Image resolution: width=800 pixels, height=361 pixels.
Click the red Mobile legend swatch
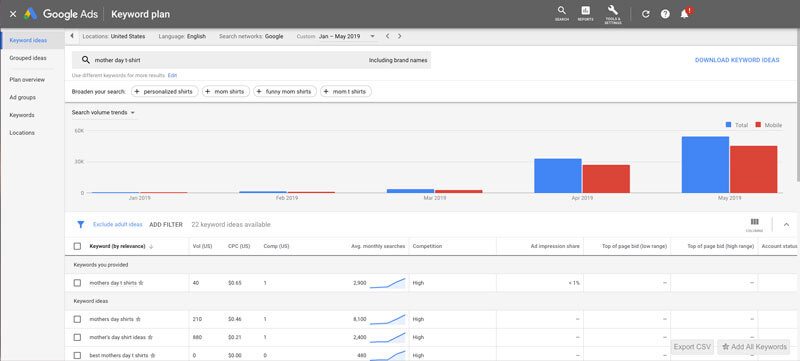point(758,125)
